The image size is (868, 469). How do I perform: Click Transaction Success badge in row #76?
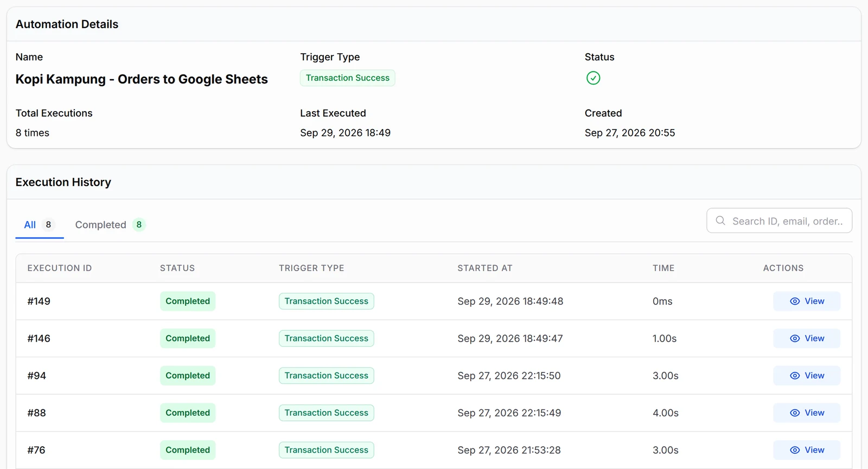[327, 450]
